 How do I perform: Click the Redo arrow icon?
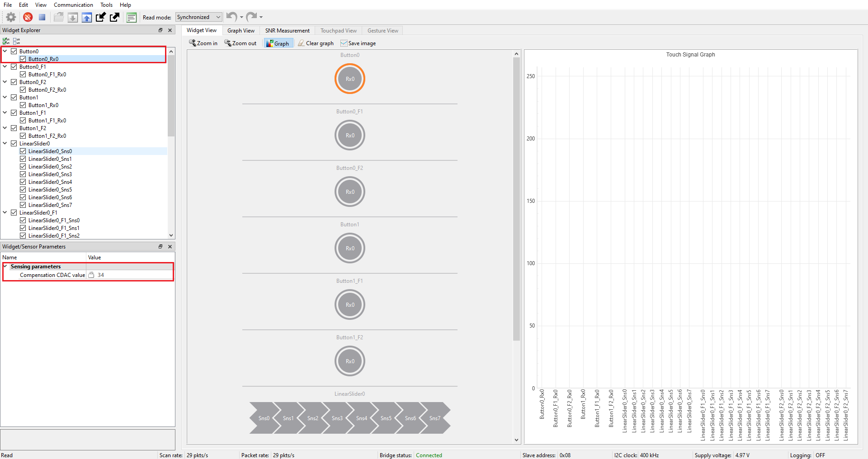(252, 17)
